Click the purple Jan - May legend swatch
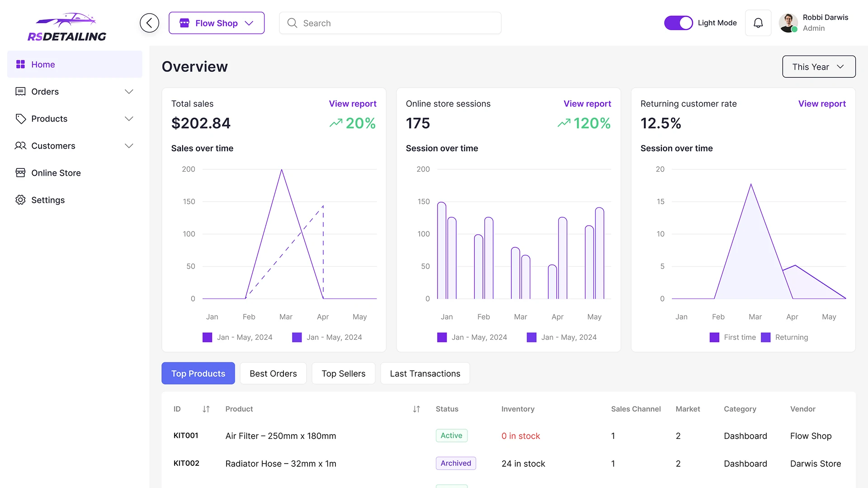The image size is (868, 488). pyautogui.click(x=208, y=337)
